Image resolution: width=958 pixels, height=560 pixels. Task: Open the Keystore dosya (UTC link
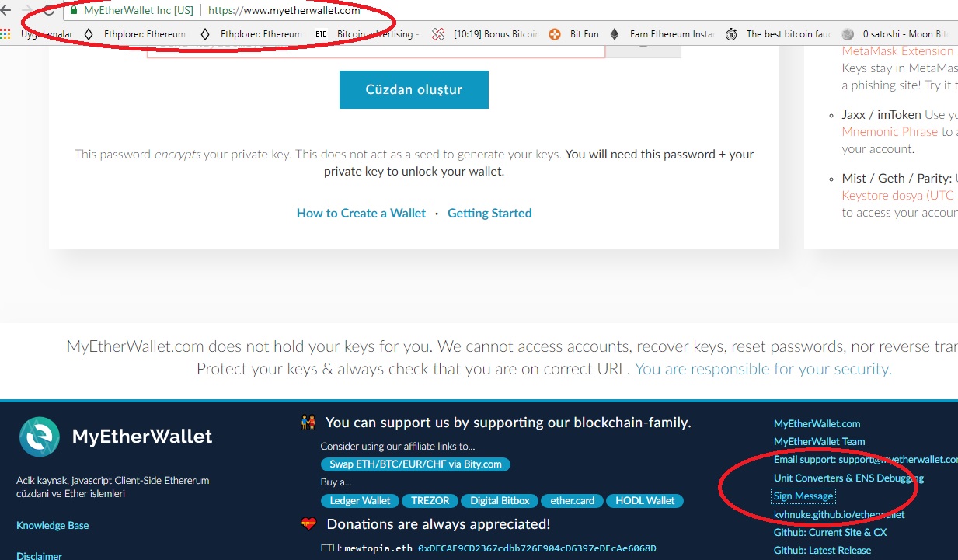tap(899, 195)
